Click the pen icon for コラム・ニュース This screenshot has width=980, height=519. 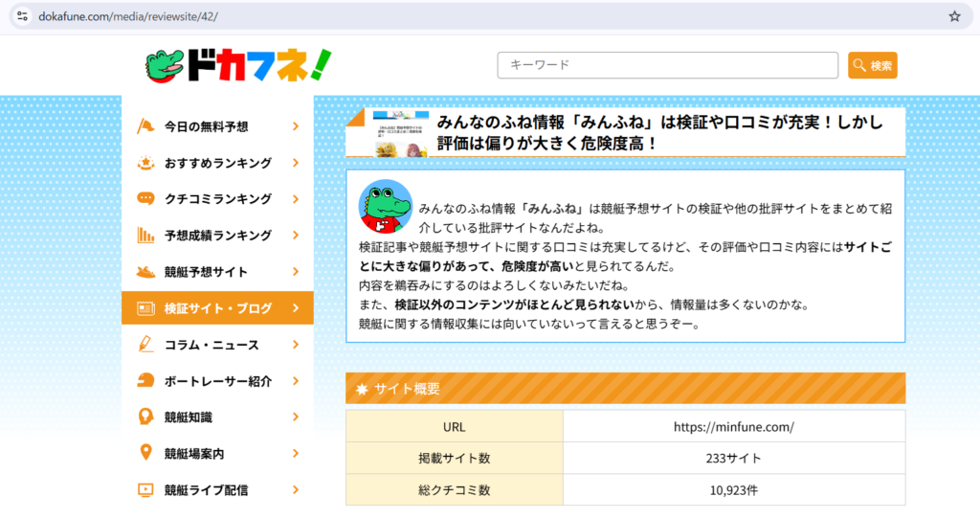[145, 345]
